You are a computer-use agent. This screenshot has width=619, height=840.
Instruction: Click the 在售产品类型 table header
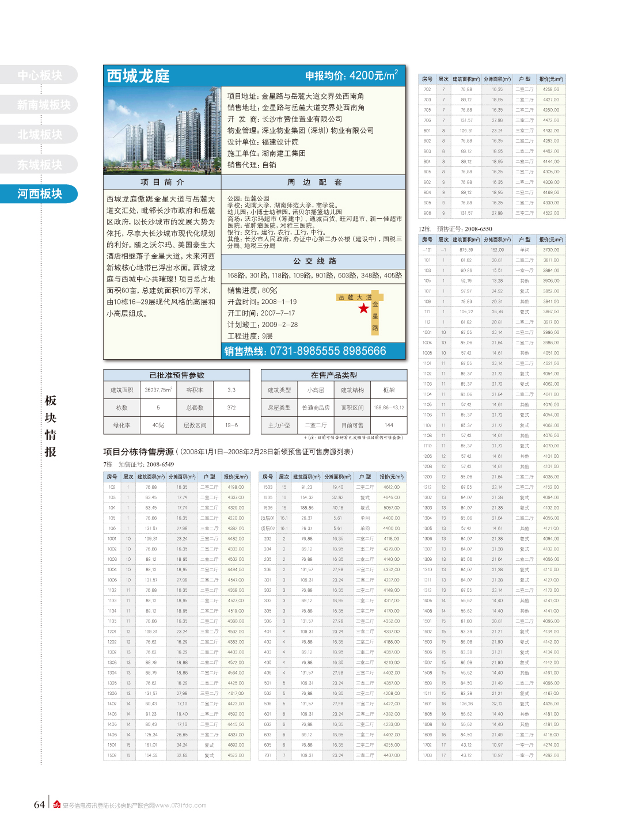point(333,375)
